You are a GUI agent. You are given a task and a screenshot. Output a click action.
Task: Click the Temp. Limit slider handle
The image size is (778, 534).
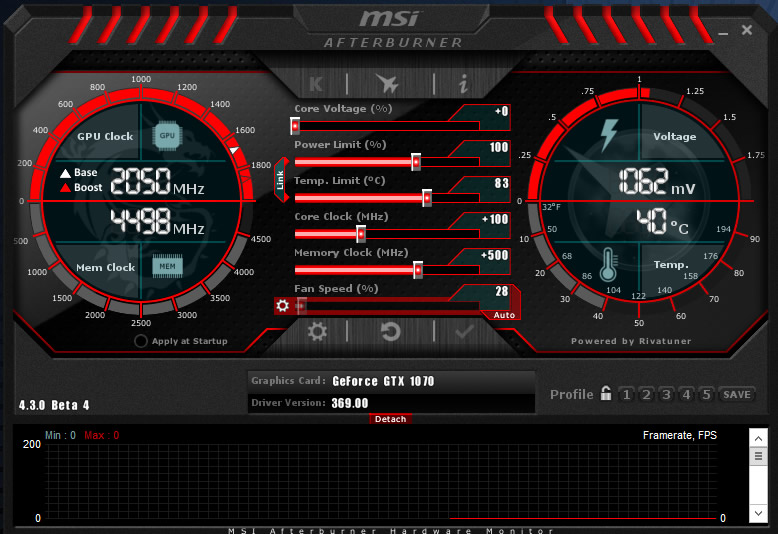pos(427,198)
